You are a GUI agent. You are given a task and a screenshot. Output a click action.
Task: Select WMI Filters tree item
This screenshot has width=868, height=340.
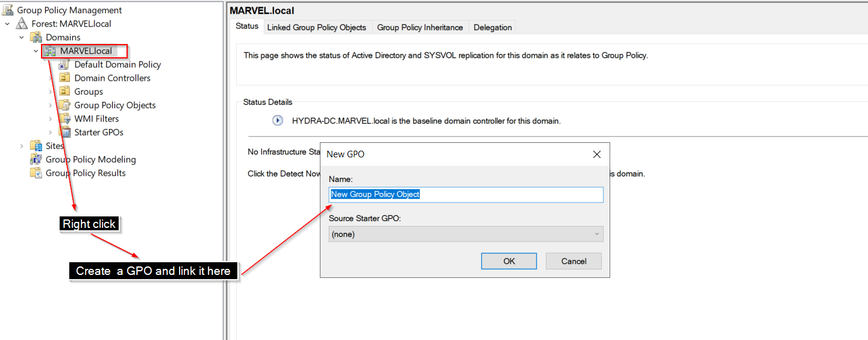coord(97,119)
